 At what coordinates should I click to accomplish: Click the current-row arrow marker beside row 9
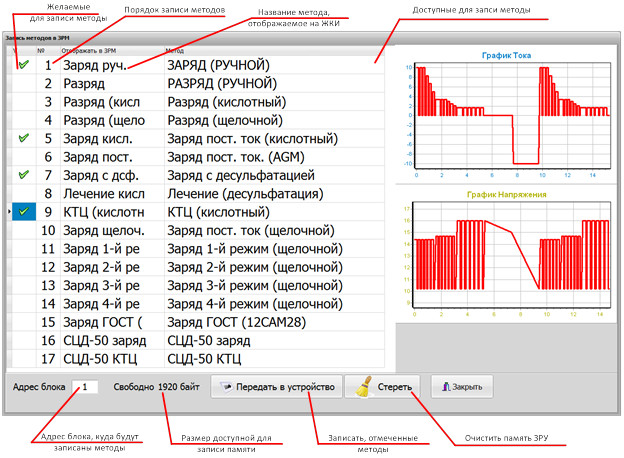tap(10, 211)
